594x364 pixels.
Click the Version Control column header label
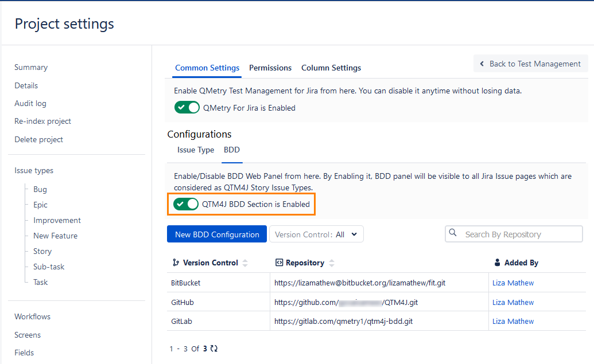pos(210,263)
